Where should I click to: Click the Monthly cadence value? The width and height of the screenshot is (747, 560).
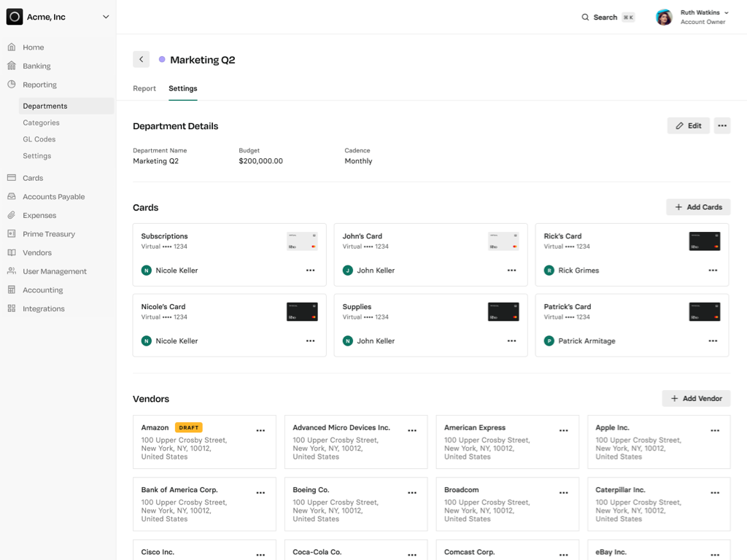(358, 161)
